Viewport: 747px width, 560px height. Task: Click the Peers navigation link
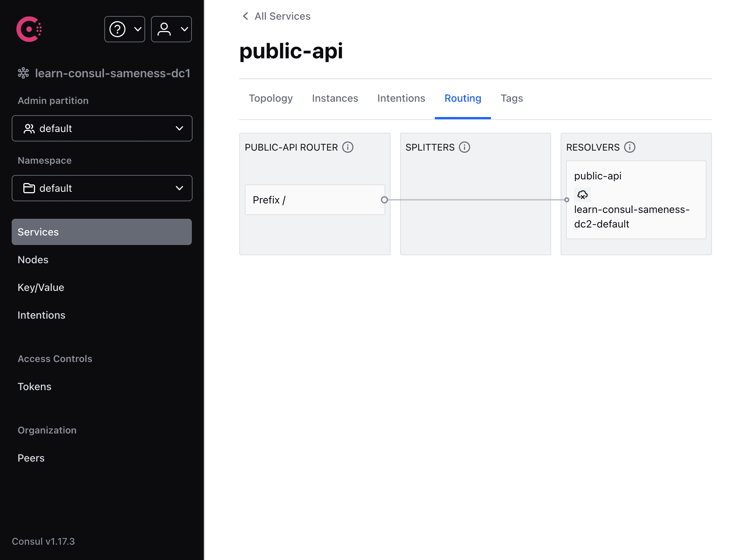[31, 458]
